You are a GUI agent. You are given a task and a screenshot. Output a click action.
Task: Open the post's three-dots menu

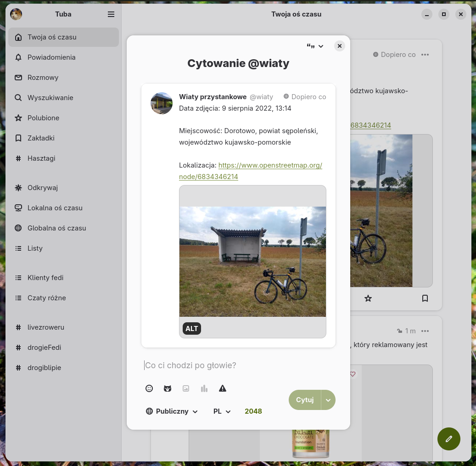(425, 55)
